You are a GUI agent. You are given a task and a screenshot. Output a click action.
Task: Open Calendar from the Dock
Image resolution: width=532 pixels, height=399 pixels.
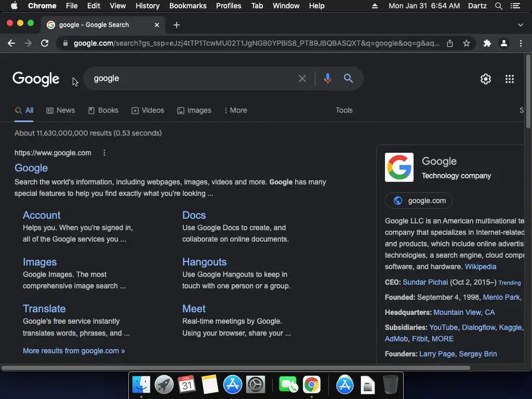pos(187,385)
